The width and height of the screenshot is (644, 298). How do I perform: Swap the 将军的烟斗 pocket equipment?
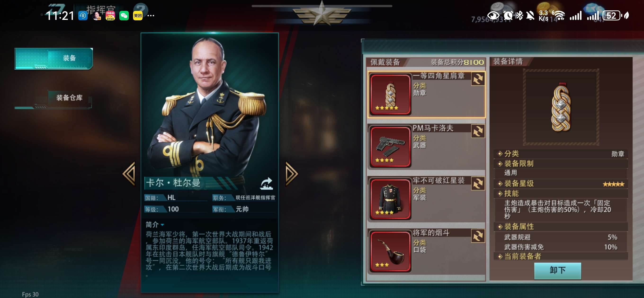[478, 236]
